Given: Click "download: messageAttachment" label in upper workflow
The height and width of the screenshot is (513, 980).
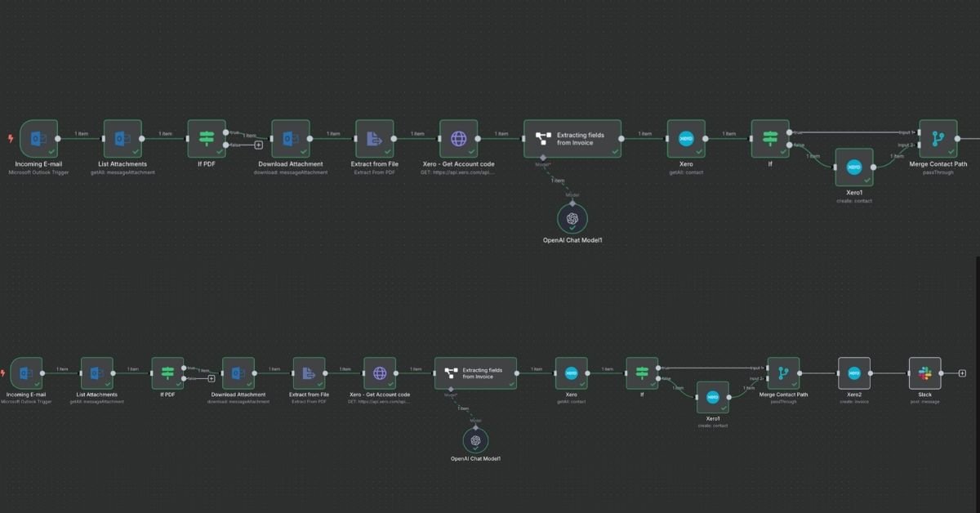Looking at the screenshot, I should [x=291, y=172].
